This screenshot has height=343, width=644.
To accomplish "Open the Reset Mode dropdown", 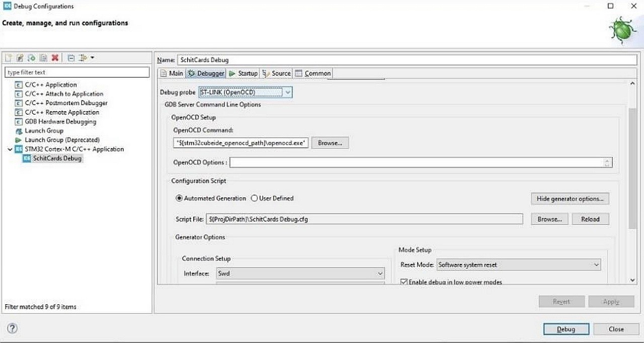I will [596, 265].
